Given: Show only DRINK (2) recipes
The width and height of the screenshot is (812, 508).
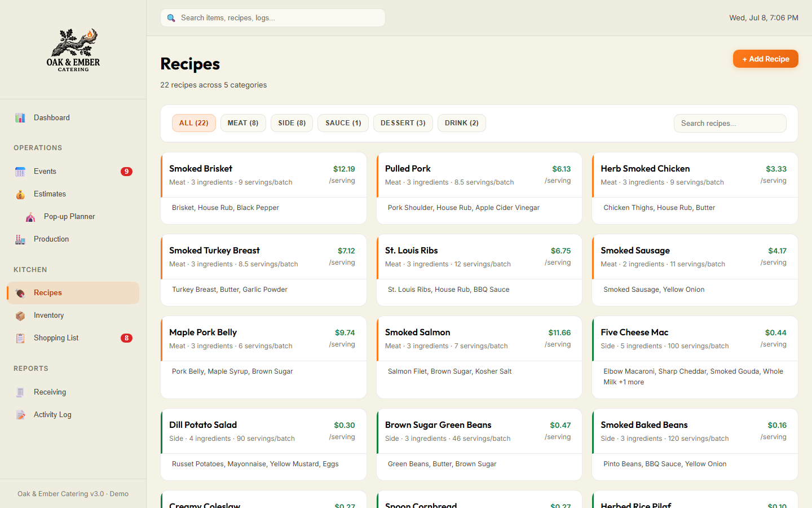Looking at the screenshot, I should click(462, 123).
